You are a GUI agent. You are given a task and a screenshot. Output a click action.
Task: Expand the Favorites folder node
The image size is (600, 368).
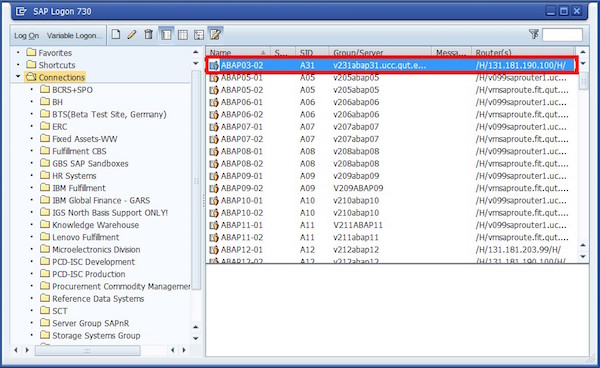(18, 52)
